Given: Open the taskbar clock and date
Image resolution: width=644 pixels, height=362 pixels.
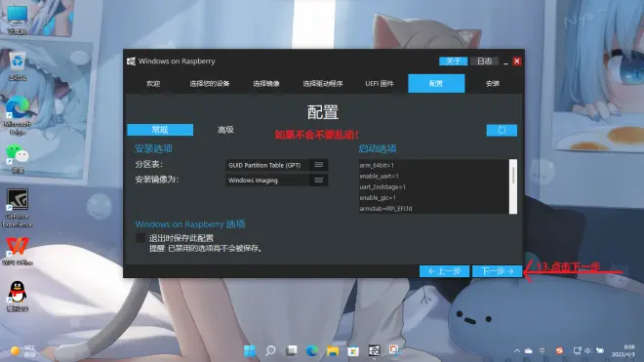Looking at the screenshot, I should (x=624, y=350).
